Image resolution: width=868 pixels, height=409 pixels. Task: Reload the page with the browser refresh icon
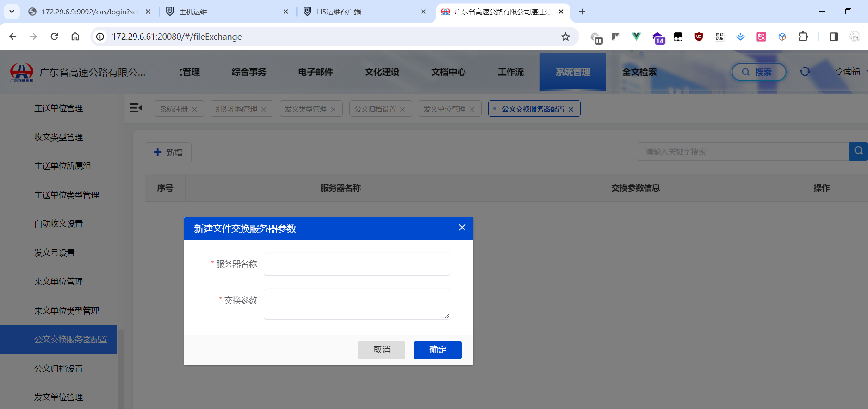55,37
